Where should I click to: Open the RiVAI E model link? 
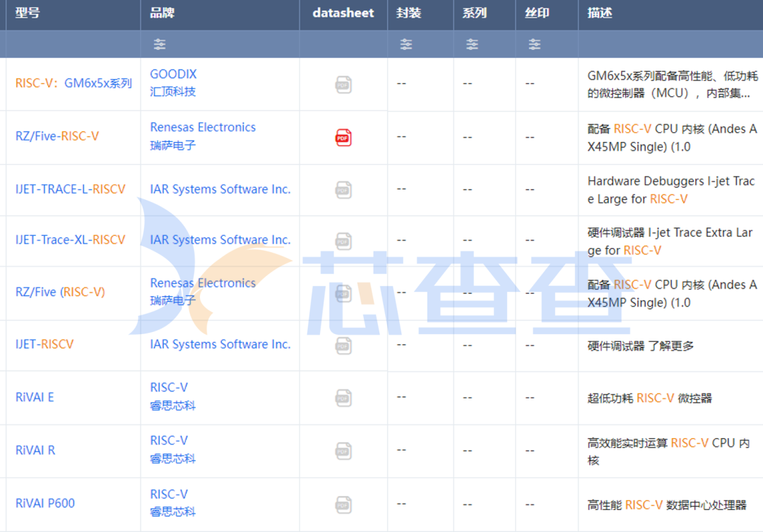pyautogui.click(x=35, y=397)
